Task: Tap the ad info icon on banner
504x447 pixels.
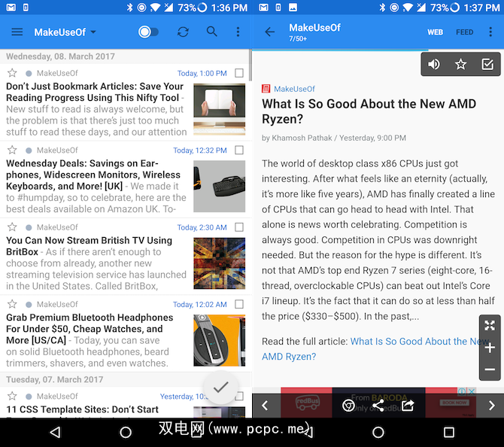Action: [x=462, y=391]
